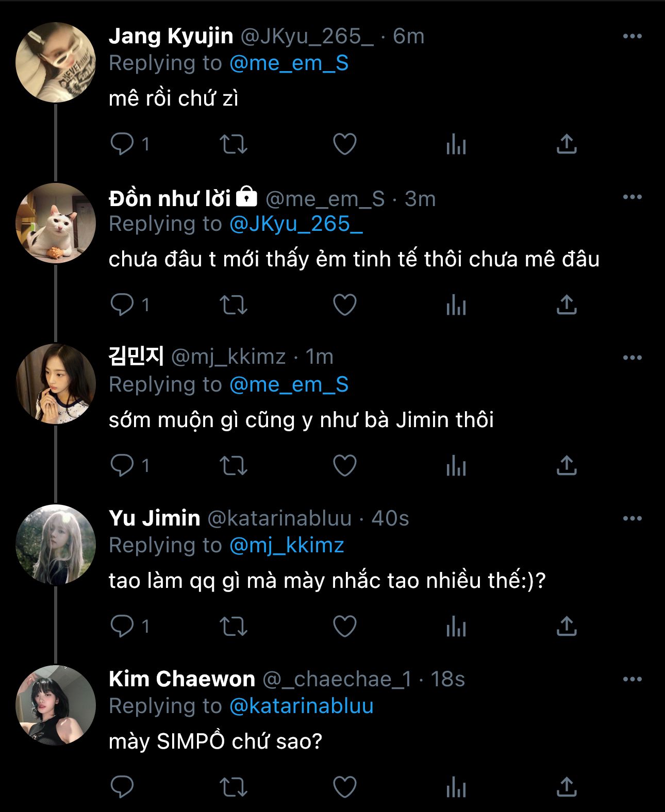665x812 pixels.
Task: Share the tweet from @me_em_S
Action: click(566, 305)
